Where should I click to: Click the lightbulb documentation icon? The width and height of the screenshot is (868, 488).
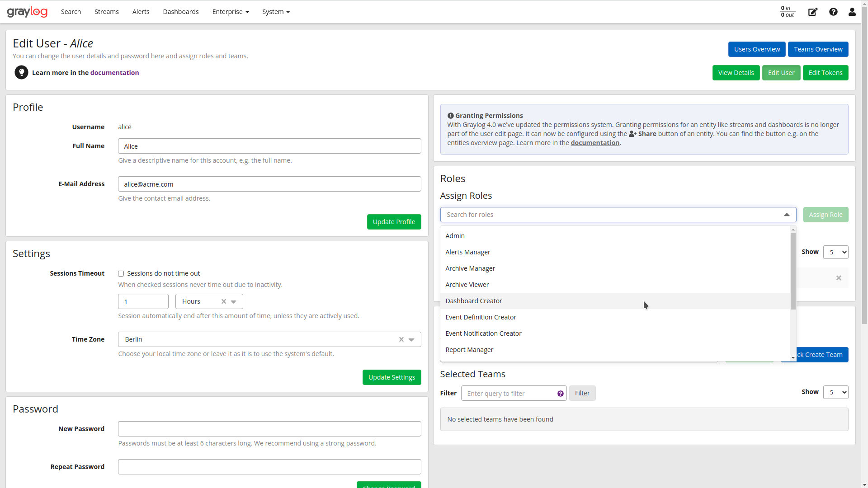click(x=21, y=73)
